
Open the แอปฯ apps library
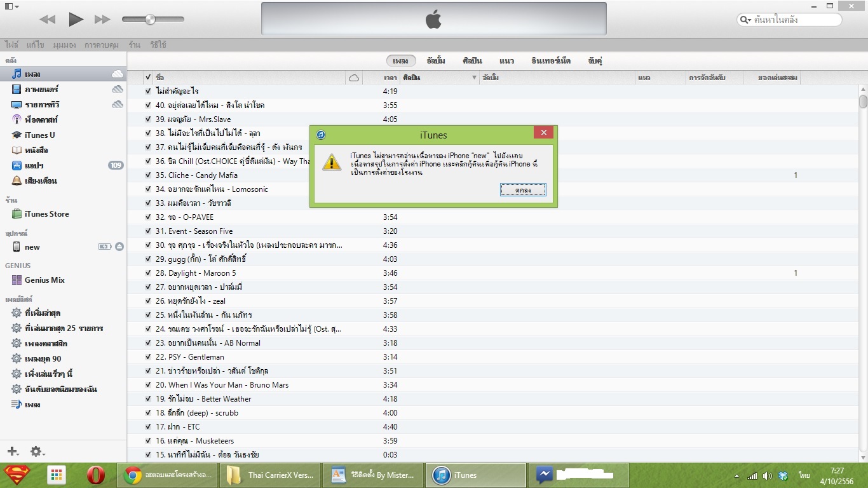click(34, 165)
